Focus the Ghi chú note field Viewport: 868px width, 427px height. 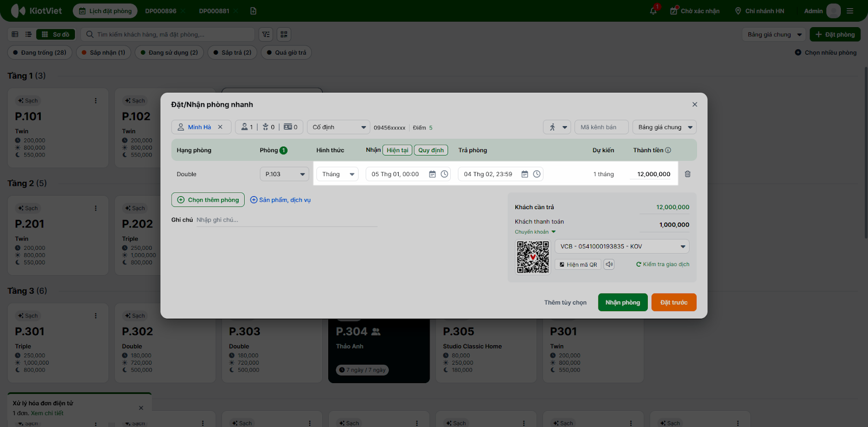286,220
